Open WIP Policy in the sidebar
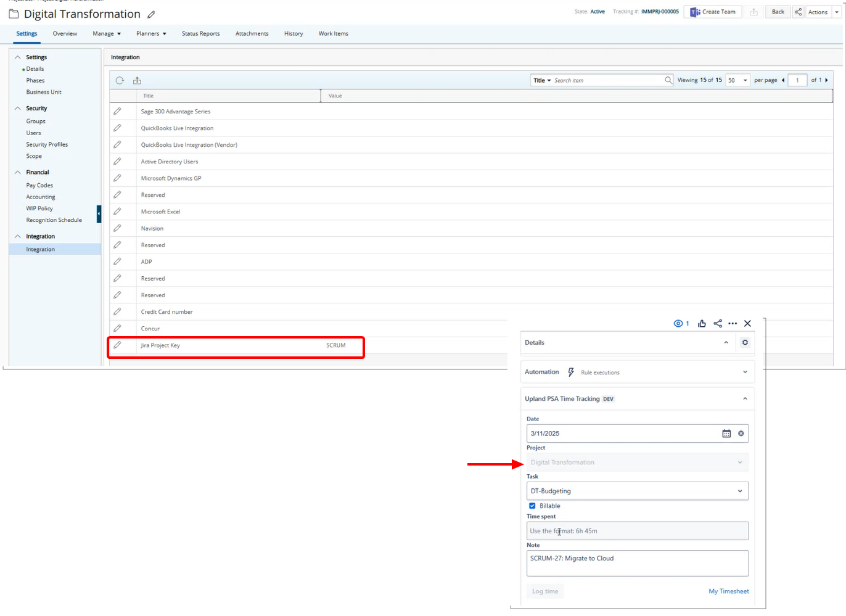 [39, 208]
